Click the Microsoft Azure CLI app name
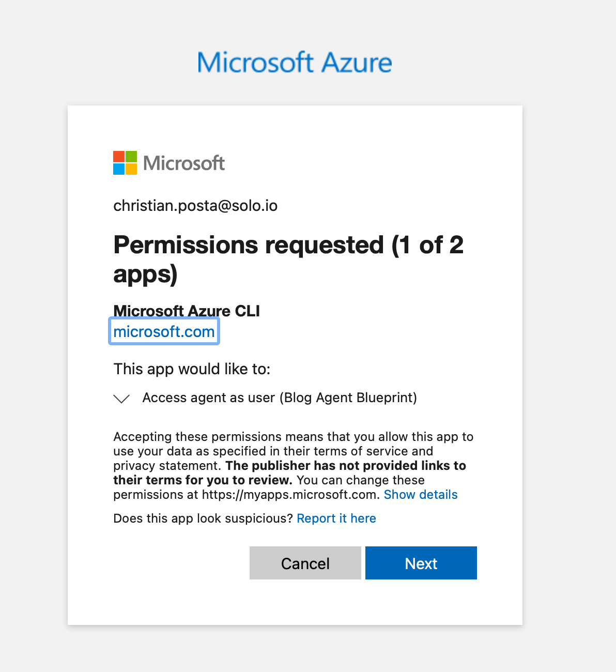The image size is (616, 672). tap(187, 311)
